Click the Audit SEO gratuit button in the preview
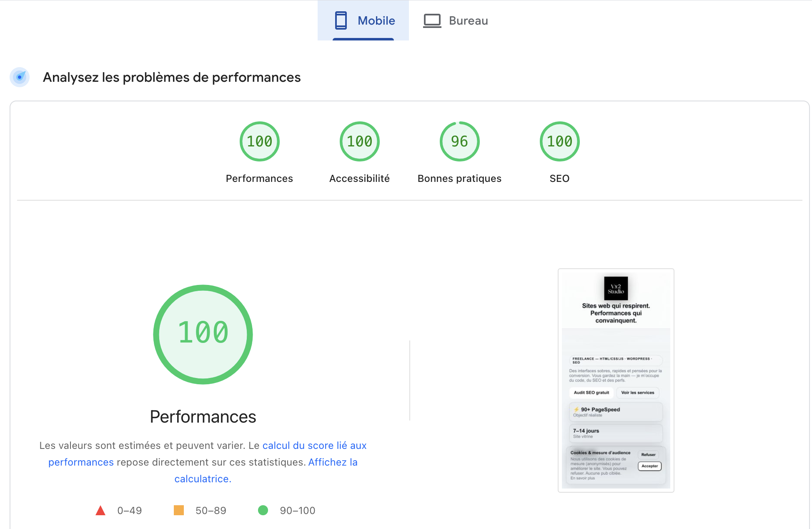Image resolution: width=812 pixels, height=529 pixels. 591,393
